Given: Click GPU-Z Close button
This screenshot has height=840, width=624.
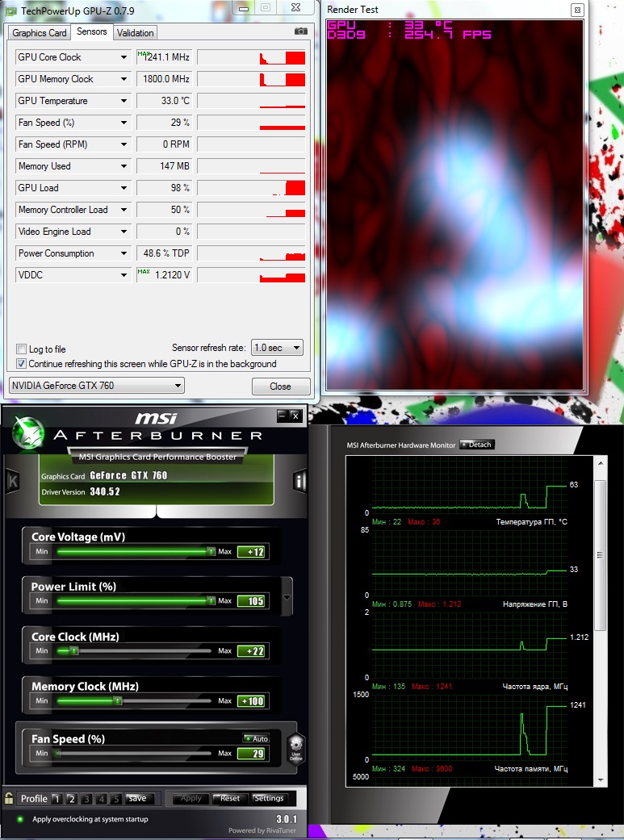Looking at the screenshot, I should (x=280, y=387).
